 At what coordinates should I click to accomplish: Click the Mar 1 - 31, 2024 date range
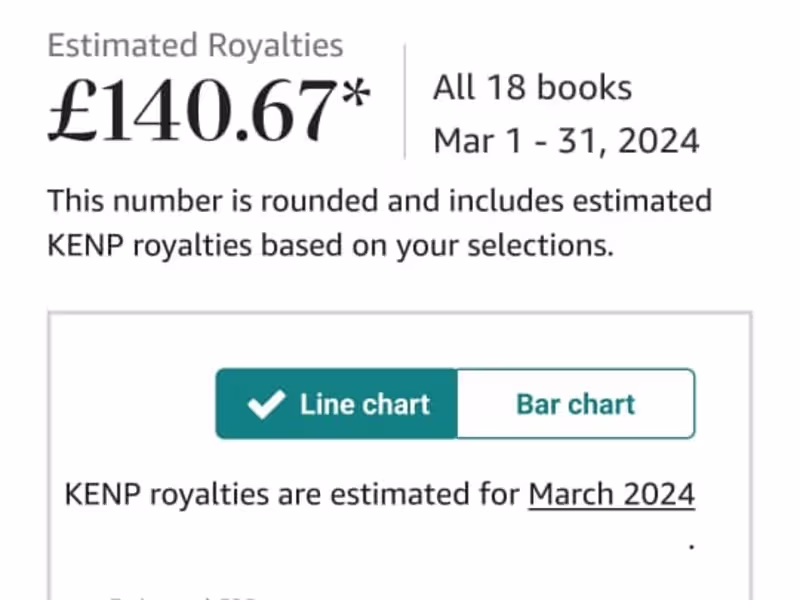(x=566, y=141)
